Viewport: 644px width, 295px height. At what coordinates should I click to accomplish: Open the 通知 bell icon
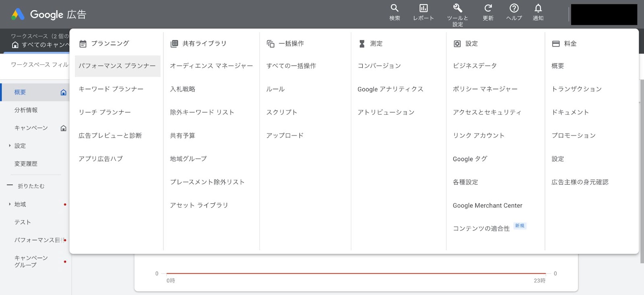[538, 8]
